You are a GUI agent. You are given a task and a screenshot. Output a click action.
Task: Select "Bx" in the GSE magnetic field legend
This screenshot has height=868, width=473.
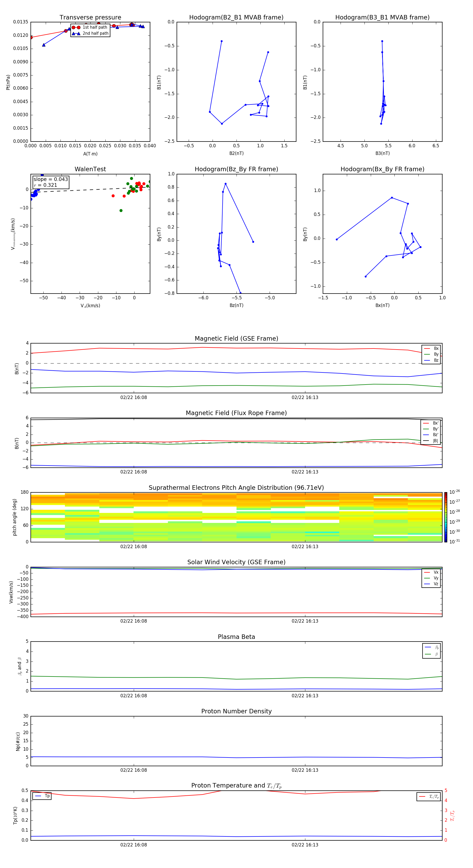click(x=431, y=349)
